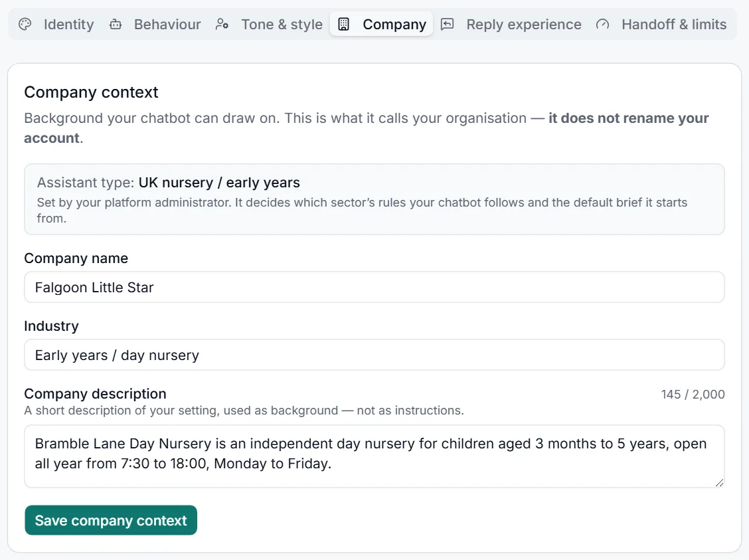Viewport: 749px width, 560px height.
Task: Save the company context
Action: click(111, 520)
